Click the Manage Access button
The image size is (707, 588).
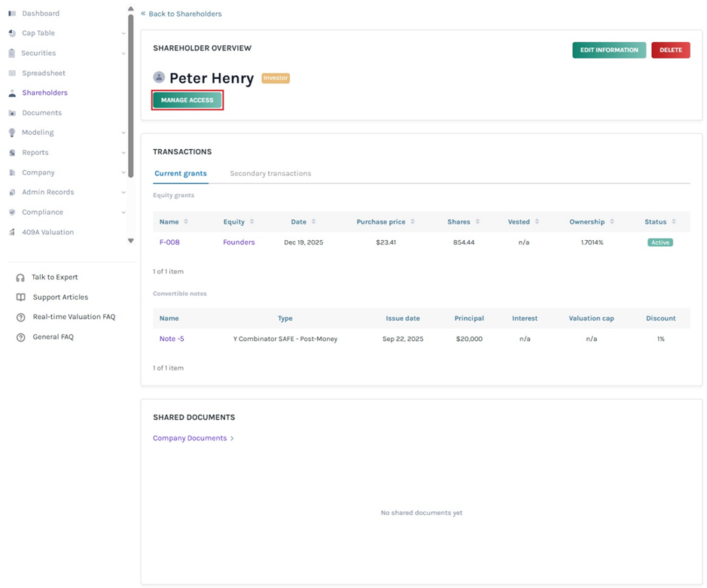187,100
